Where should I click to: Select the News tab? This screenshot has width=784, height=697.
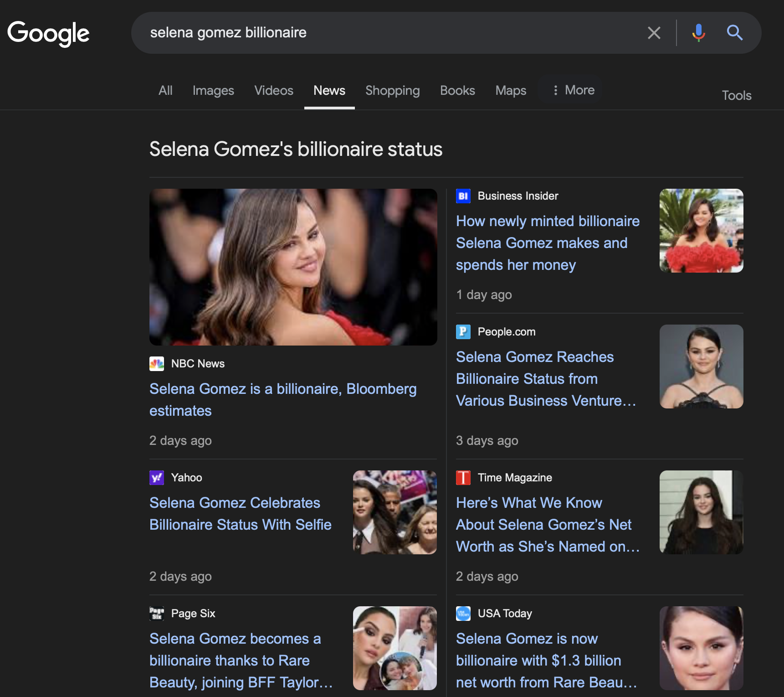(329, 90)
